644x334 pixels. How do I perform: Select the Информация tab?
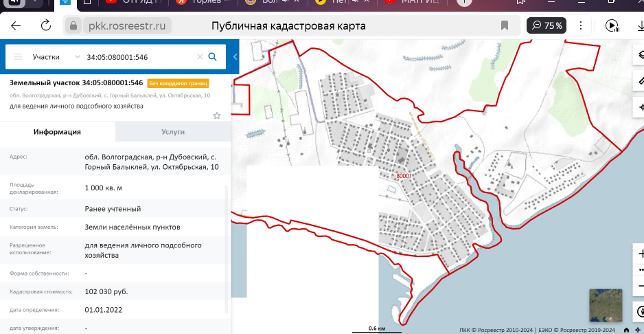click(58, 132)
